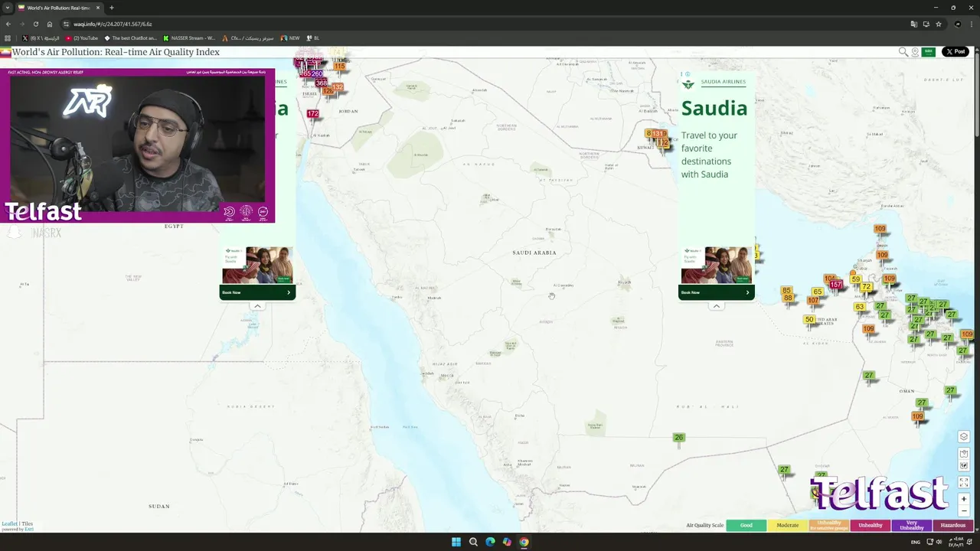Open the NEW bookmark

pyautogui.click(x=290, y=37)
